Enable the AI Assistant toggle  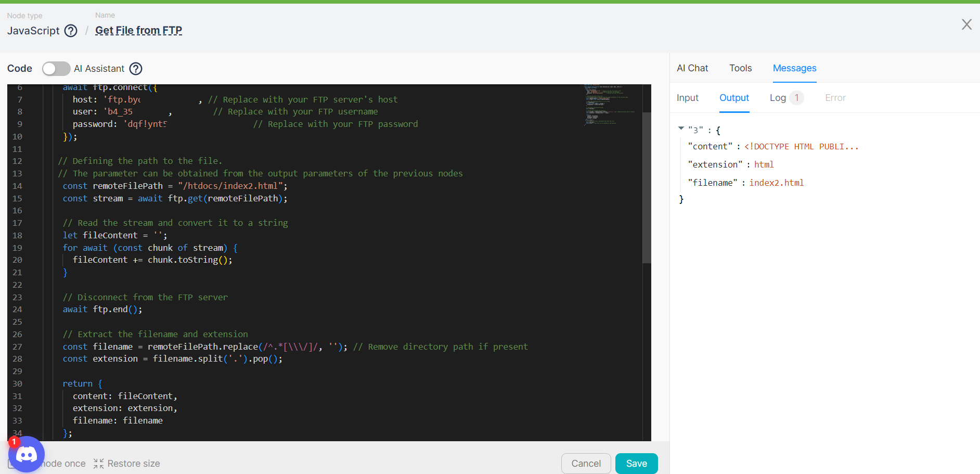[56, 69]
